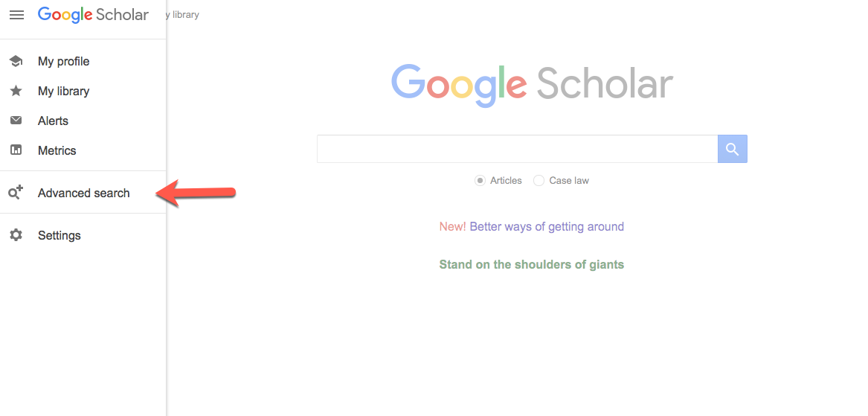868x416 pixels.
Task: Open the My library menu entry
Action: (x=83, y=91)
